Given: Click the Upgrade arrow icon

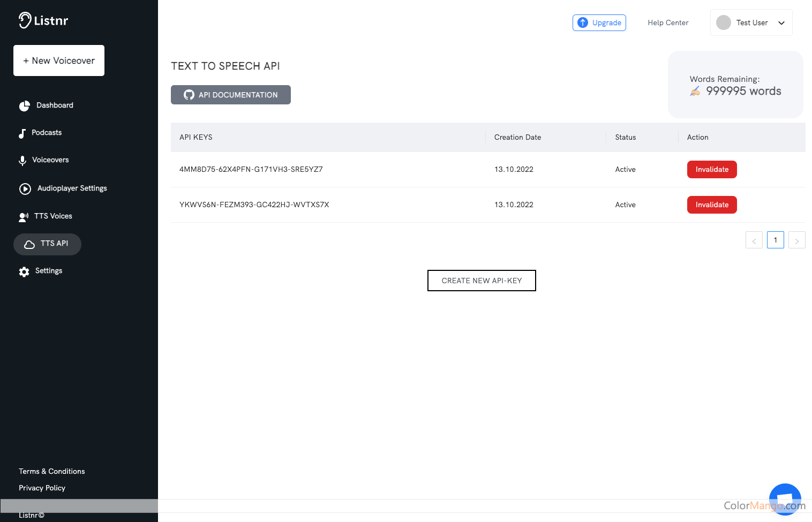Looking at the screenshot, I should tap(583, 22).
